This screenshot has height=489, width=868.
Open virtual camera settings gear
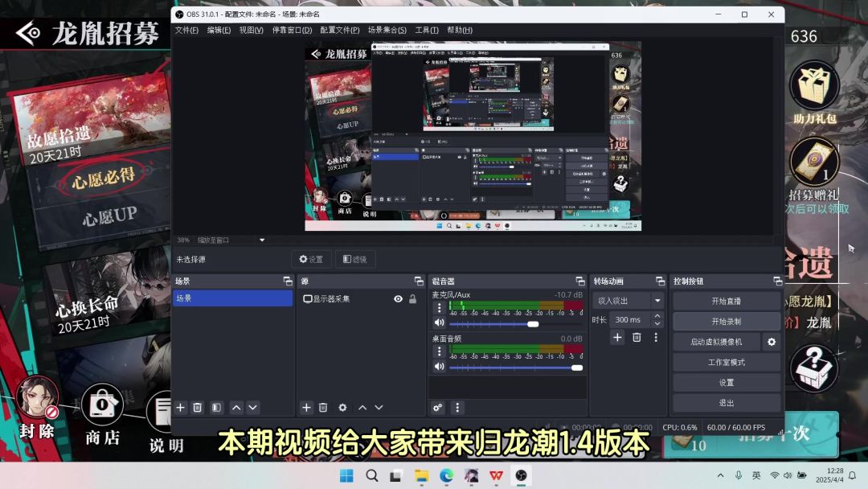(x=772, y=342)
